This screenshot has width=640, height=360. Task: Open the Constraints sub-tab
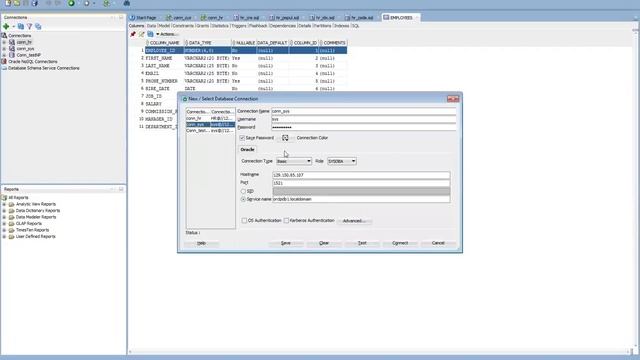pos(183,26)
